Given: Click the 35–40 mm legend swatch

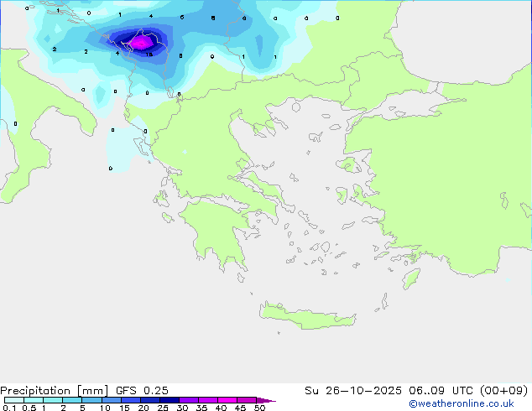Looking at the screenshot, I should click(x=208, y=400).
